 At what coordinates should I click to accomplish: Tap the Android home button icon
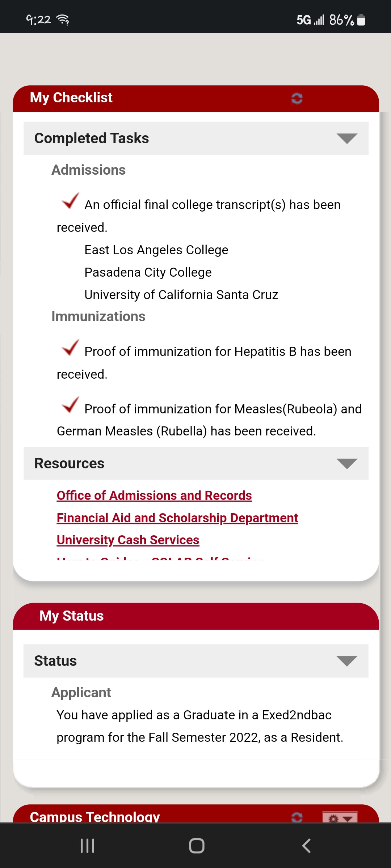(x=197, y=846)
